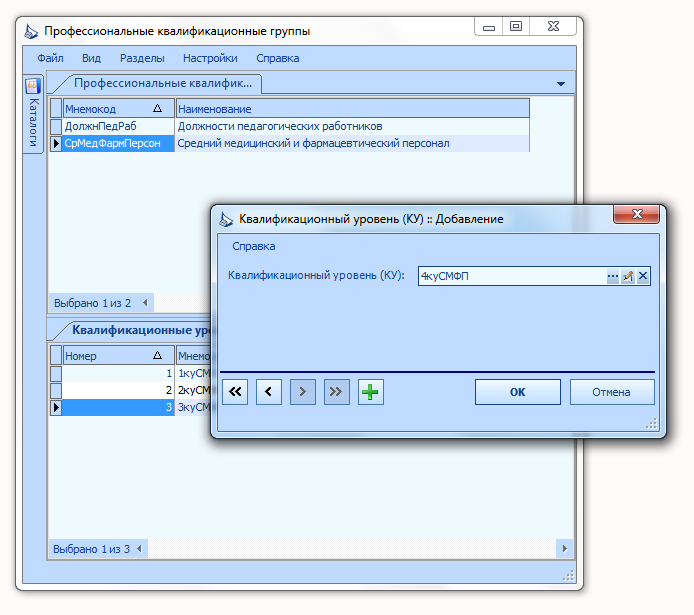The image size is (694, 615).
Task: Tick the checkbox of row number 1
Action: pyautogui.click(x=56, y=373)
